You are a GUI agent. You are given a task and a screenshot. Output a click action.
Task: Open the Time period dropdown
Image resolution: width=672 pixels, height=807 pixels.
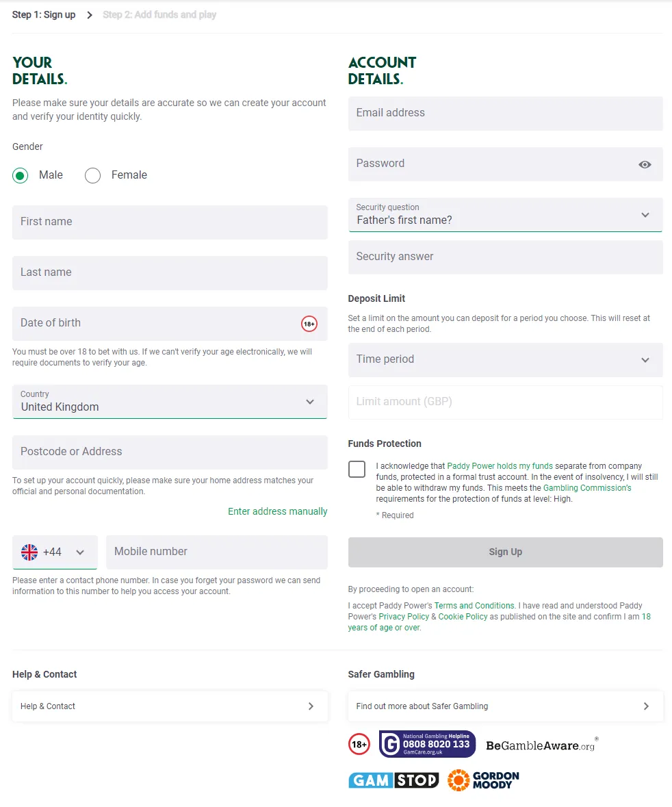point(643,359)
